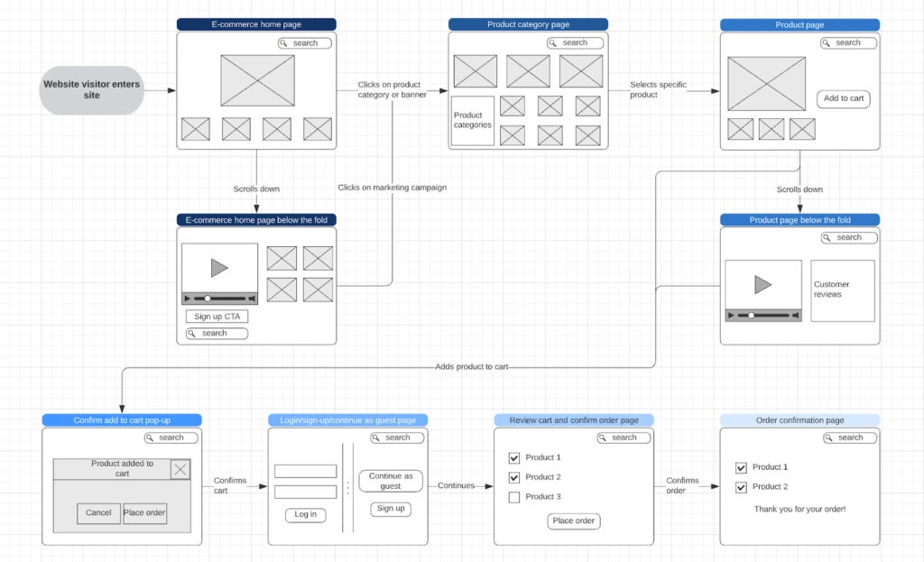Screen dimensions: 924x562
Task: Click video progress slider on Product page below fold
Action: coord(763,316)
